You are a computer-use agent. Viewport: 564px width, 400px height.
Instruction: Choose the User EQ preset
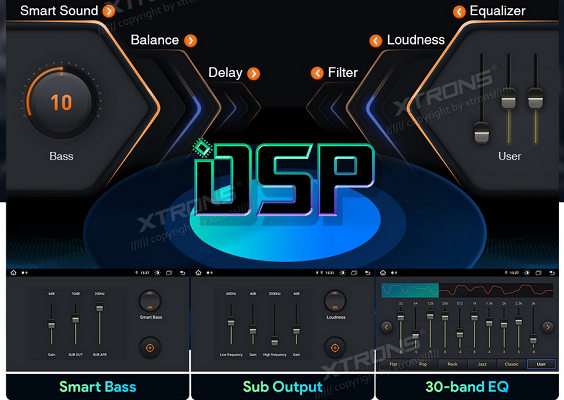(541, 364)
